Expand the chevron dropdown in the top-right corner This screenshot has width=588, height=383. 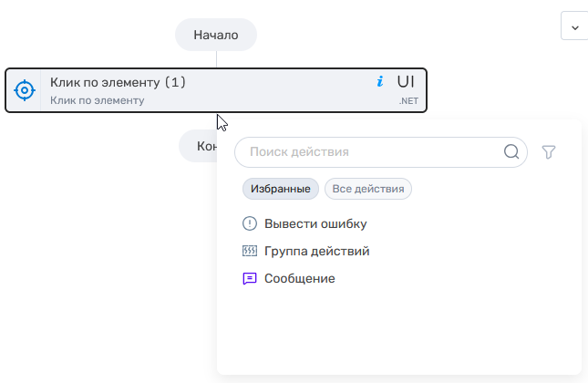click(574, 26)
